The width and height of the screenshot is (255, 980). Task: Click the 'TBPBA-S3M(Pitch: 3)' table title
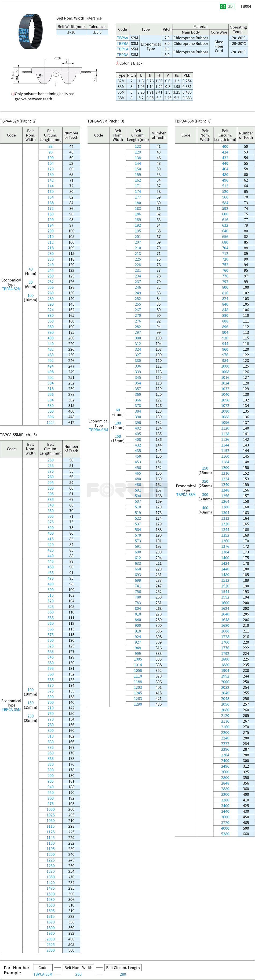[106, 121]
